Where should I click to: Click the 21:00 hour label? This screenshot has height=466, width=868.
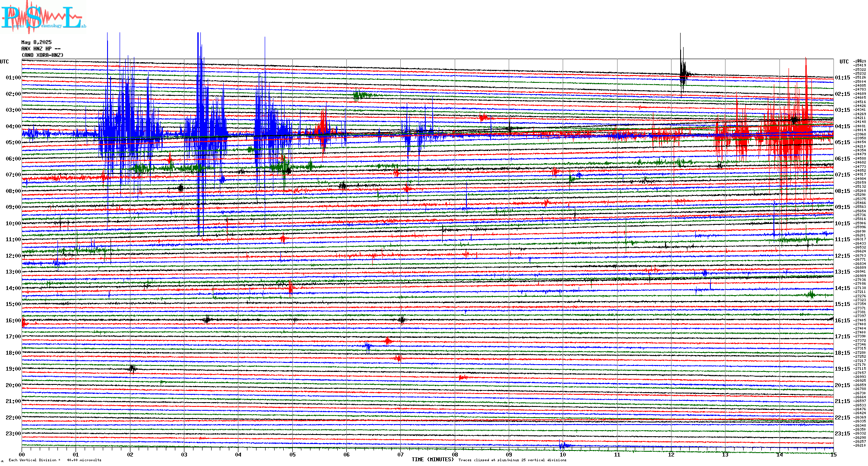pyautogui.click(x=13, y=401)
